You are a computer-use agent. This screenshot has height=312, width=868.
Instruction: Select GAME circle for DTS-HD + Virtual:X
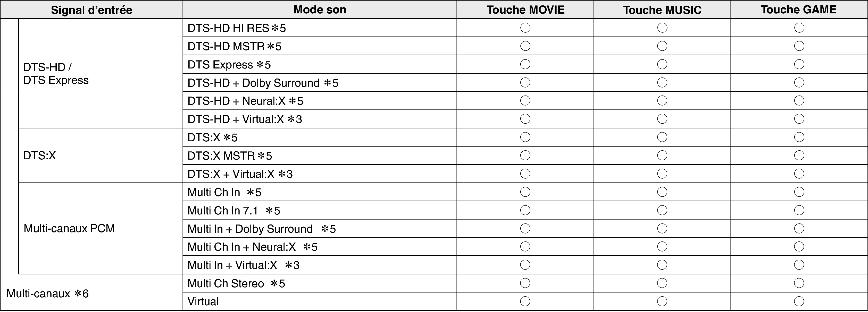click(x=799, y=119)
